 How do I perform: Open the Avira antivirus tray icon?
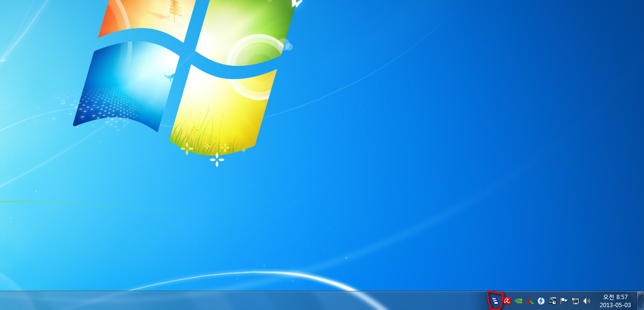click(x=507, y=301)
